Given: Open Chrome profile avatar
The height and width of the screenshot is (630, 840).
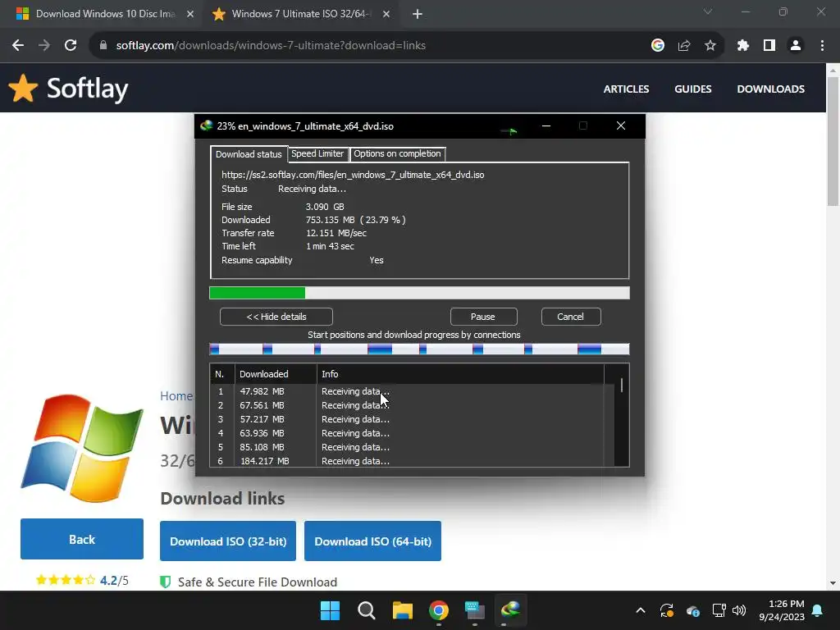Looking at the screenshot, I should coord(796,46).
